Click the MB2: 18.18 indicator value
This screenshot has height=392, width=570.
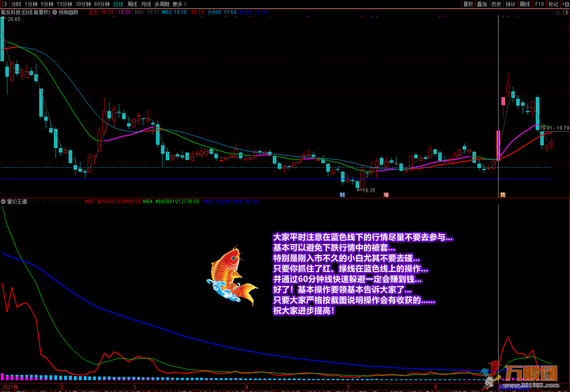pyautogui.click(x=174, y=13)
